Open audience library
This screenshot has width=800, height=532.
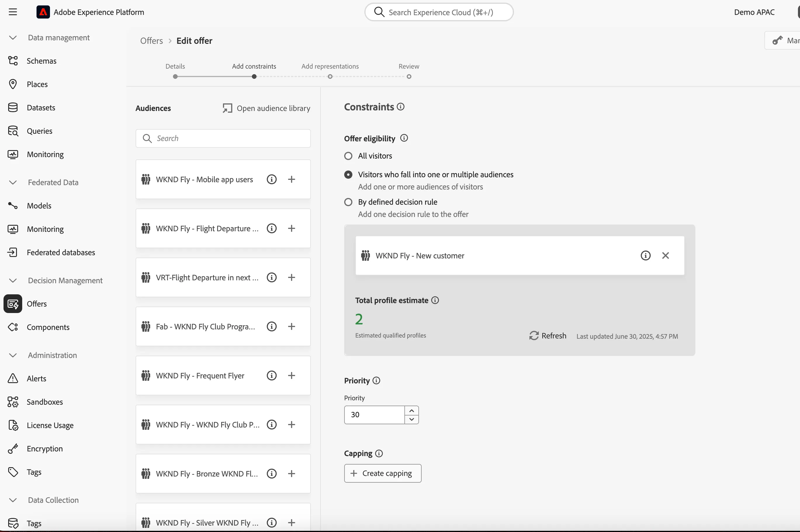click(x=266, y=108)
